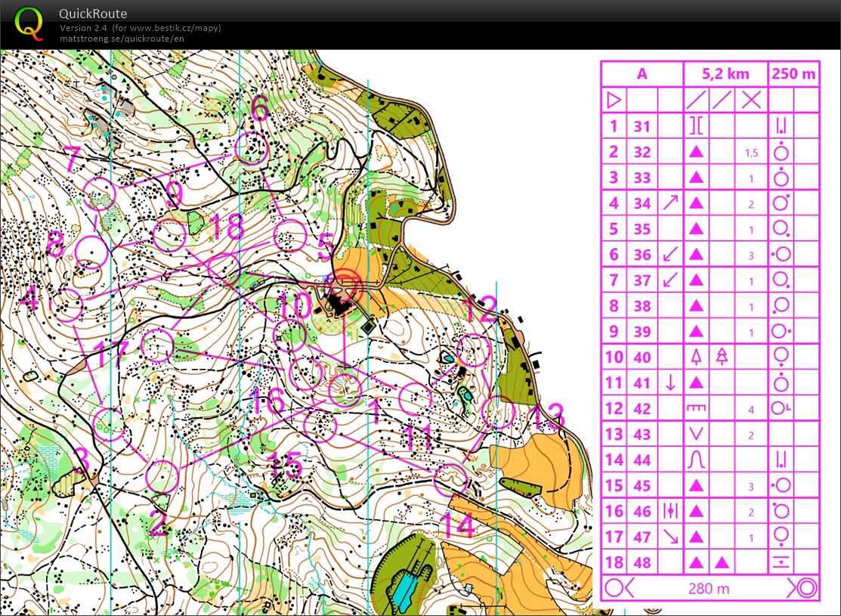Click control code 40 in description sheet
The image size is (841, 616).
coord(642,357)
